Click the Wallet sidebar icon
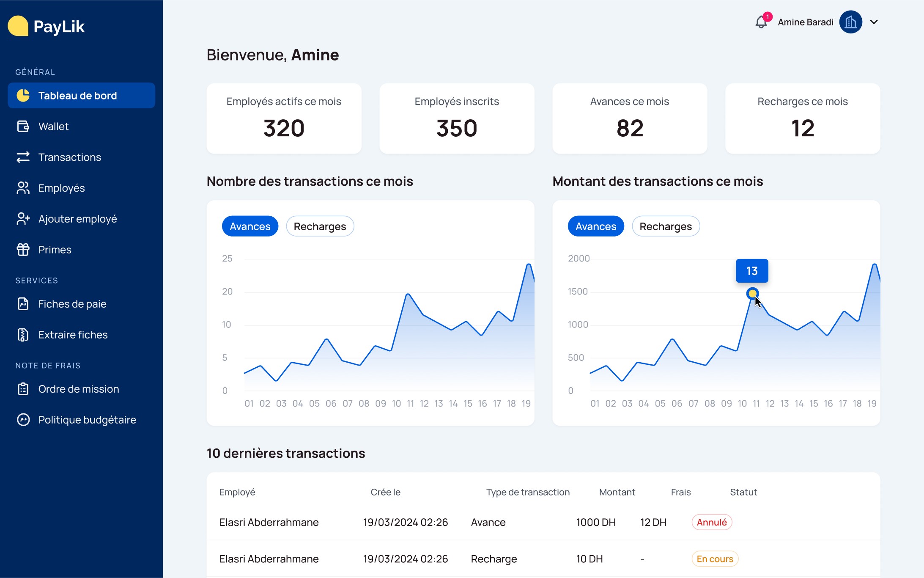Viewport: 924px width, 578px height. click(23, 126)
